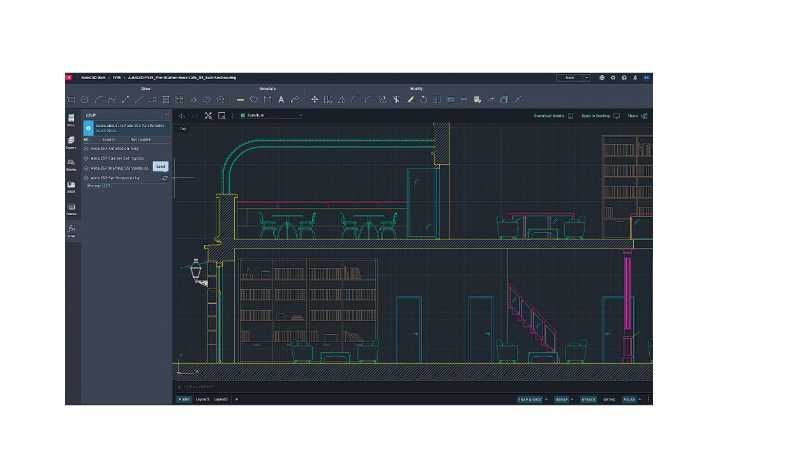Viewport: 801px width, 472px height.
Task: Add a new layout with plus button
Action: tap(237, 399)
